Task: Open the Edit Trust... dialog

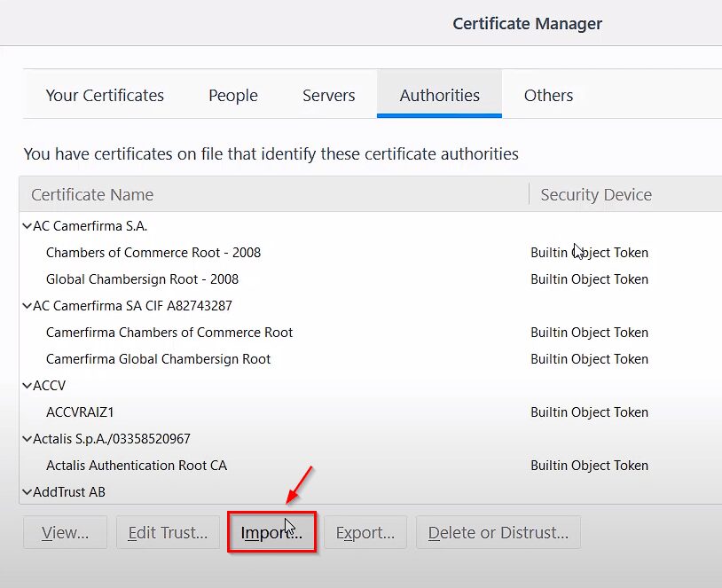Action: (168, 532)
